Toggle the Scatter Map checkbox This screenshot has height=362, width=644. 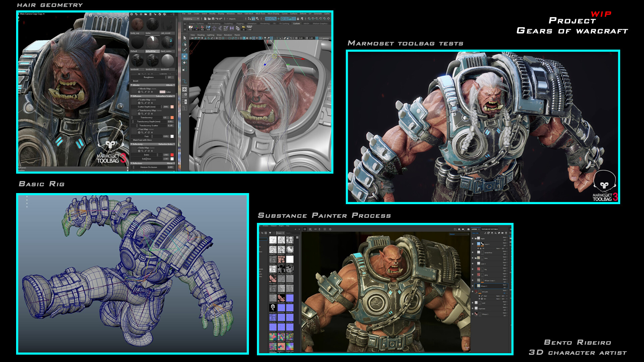click(138, 100)
